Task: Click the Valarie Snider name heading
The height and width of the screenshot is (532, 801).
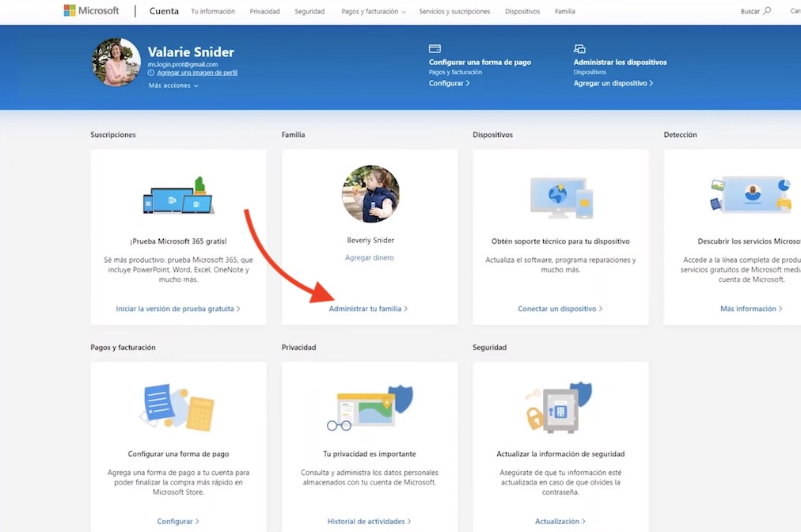Action: (x=191, y=52)
